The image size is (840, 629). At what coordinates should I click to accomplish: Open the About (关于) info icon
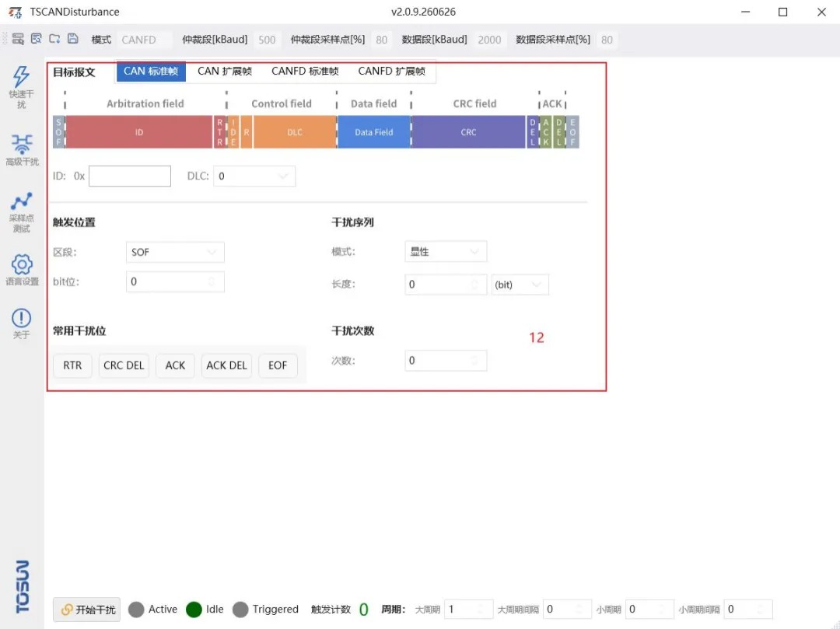[x=22, y=323]
